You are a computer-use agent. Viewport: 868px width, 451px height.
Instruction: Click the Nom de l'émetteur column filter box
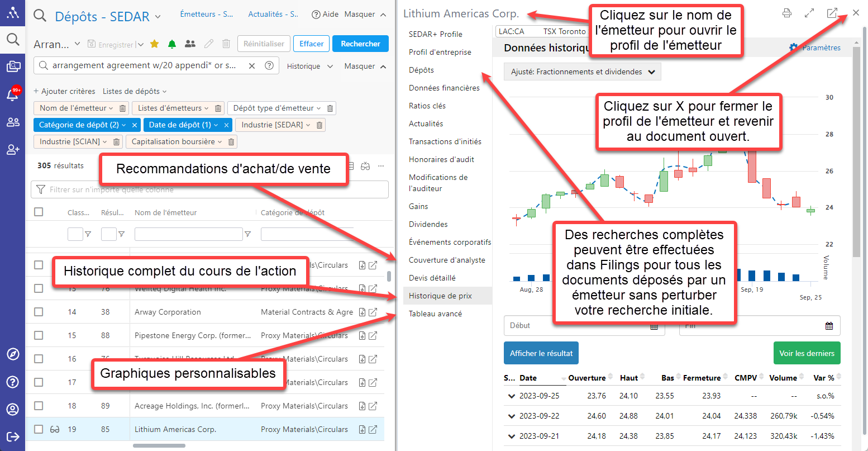coord(188,234)
